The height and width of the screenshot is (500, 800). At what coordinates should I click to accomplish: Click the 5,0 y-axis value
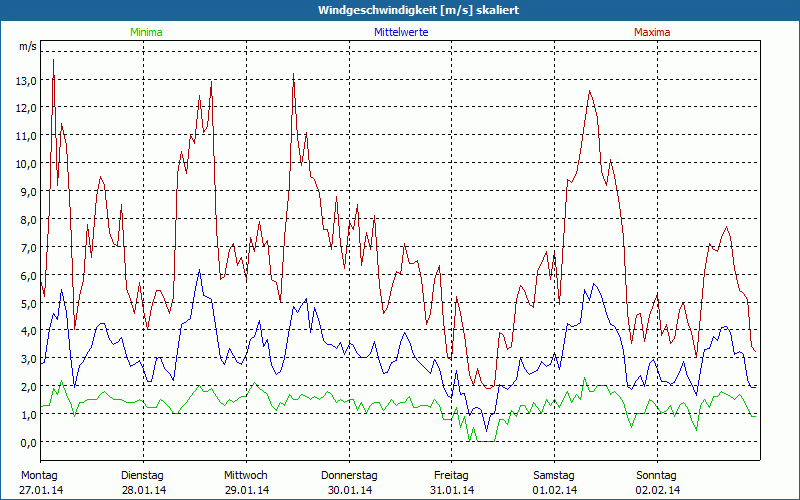(28, 303)
